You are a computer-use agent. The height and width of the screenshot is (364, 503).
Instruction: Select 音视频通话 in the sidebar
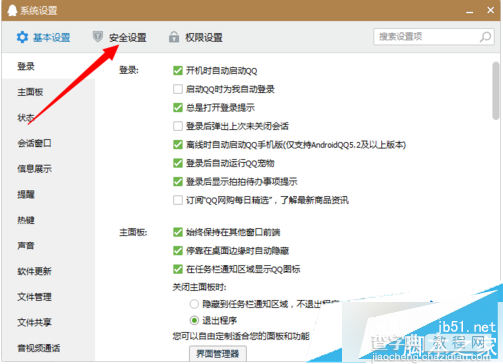point(49,348)
